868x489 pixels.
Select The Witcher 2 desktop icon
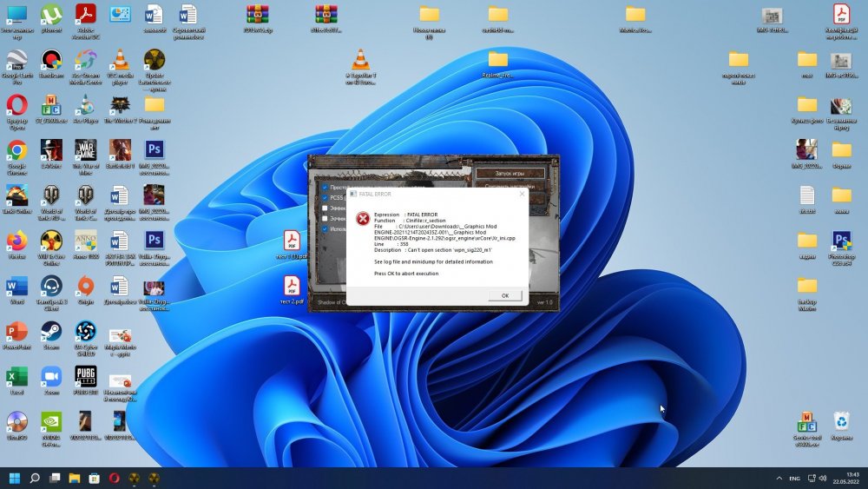(x=120, y=106)
